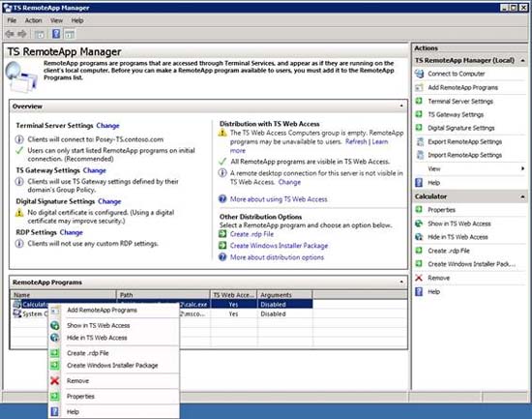Open More about distribution options link
The image size is (532, 419).
(x=278, y=257)
